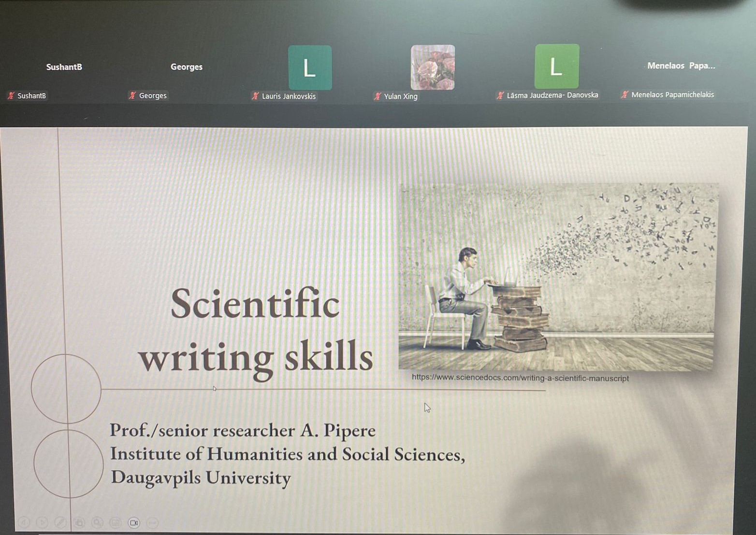Click the Georges video tile name
Image resolution: width=756 pixels, height=535 pixels.
(187, 67)
